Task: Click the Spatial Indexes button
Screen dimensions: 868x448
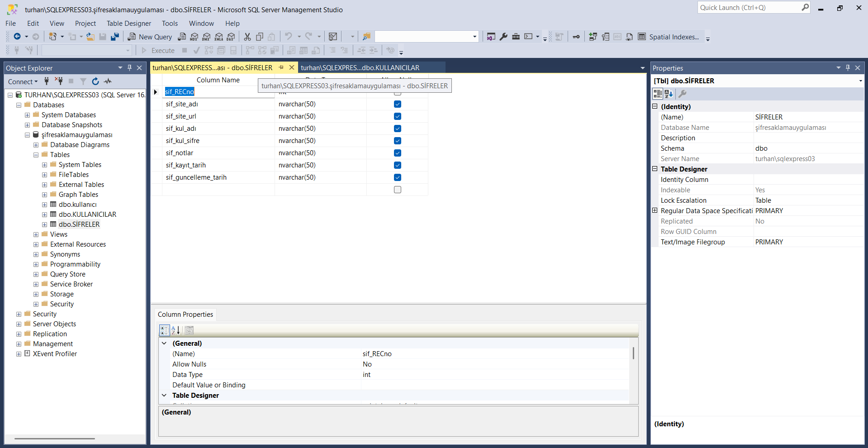Action: tap(674, 37)
